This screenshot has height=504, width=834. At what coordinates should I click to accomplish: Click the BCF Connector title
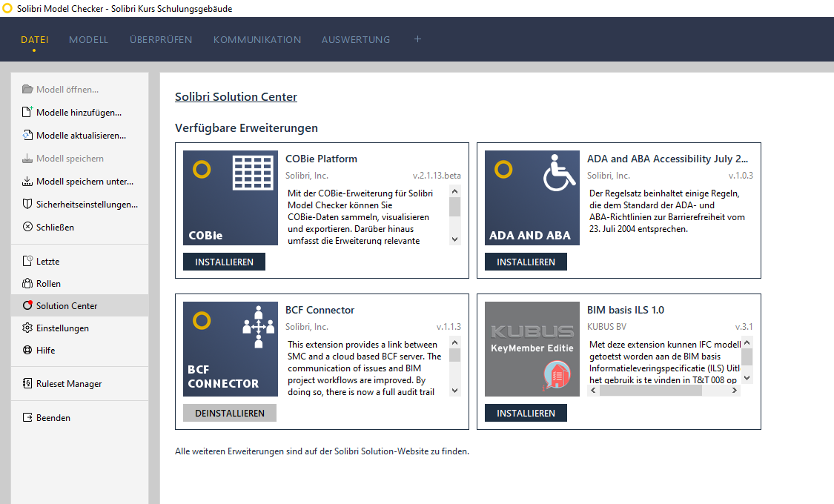coord(320,310)
